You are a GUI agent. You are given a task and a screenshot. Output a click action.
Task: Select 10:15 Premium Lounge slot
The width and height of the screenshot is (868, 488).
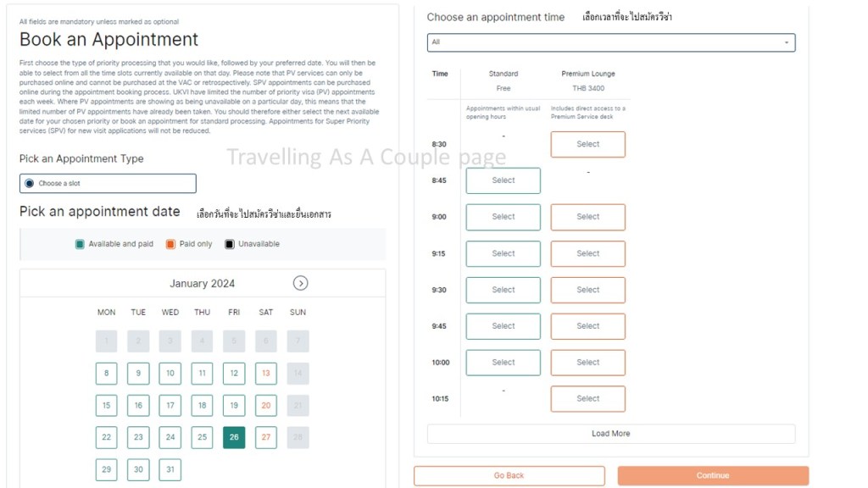click(x=587, y=398)
